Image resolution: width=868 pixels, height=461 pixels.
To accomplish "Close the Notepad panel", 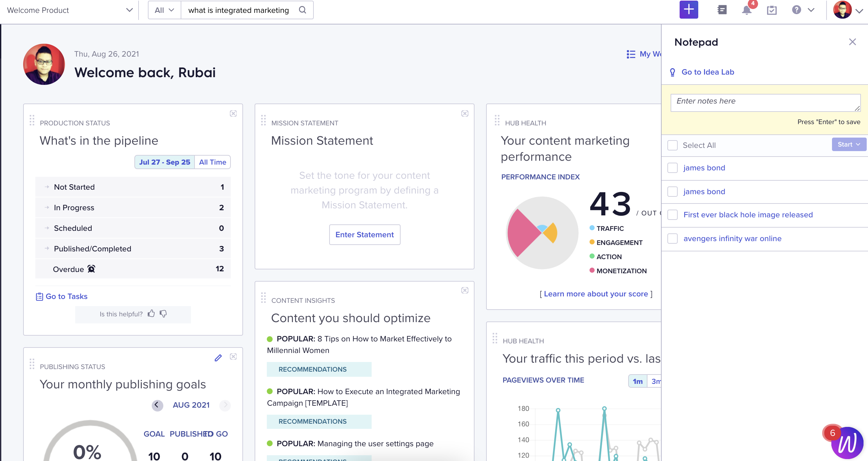I will [852, 42].
